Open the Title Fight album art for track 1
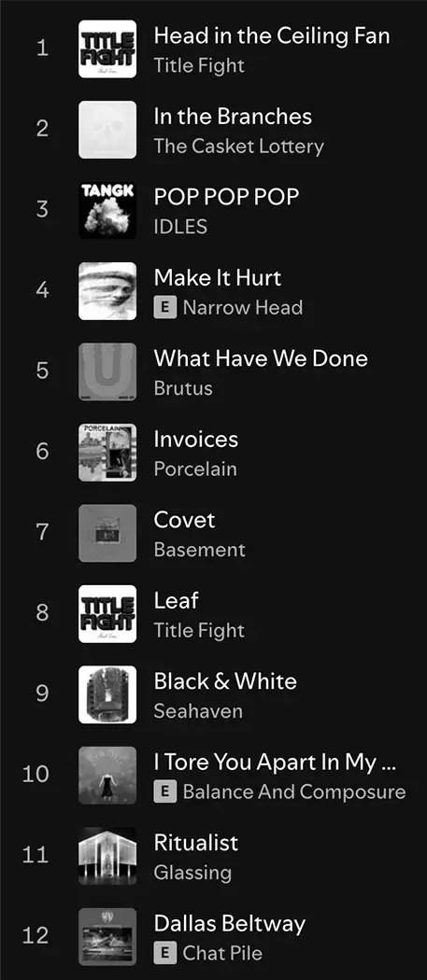Viewport: 427px width, 980px height. click(107, 49)
